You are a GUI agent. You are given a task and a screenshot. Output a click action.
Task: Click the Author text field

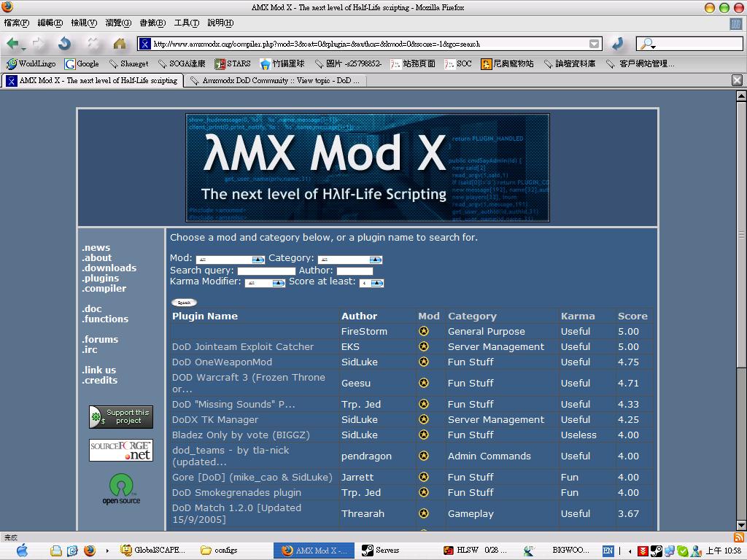coord(355,271)
